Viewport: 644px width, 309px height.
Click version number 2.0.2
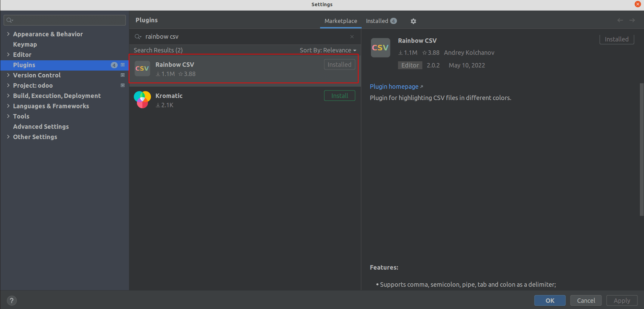433,65
